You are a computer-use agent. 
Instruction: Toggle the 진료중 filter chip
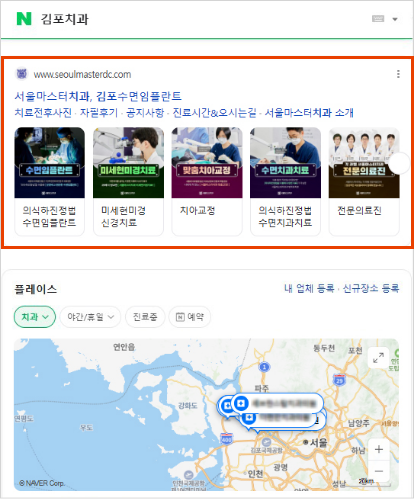click(145, 317)
